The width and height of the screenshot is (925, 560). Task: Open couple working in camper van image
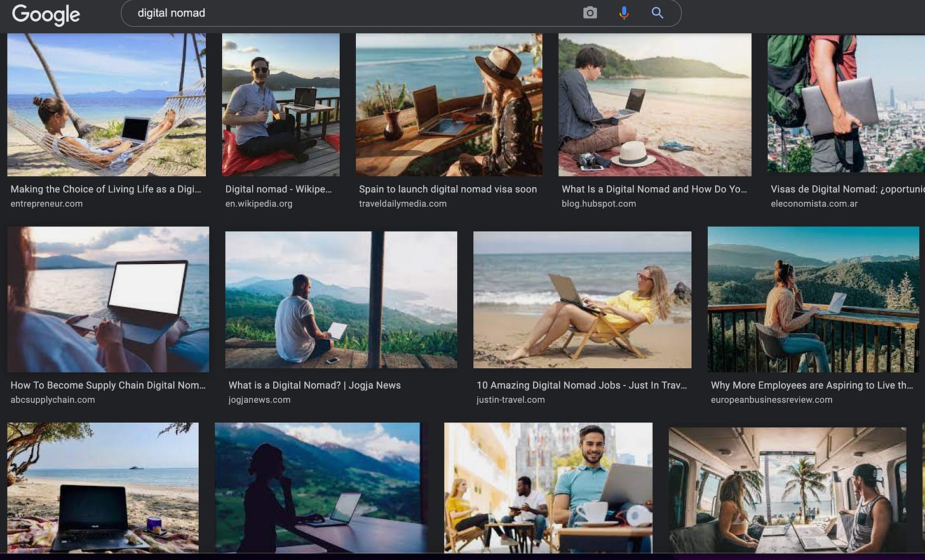point(788,490)
